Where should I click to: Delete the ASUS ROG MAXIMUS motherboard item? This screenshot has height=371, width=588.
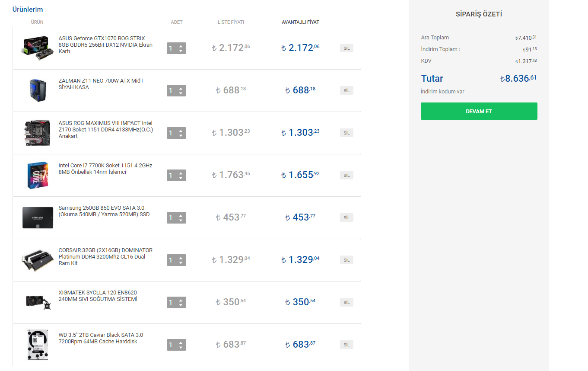346,133
